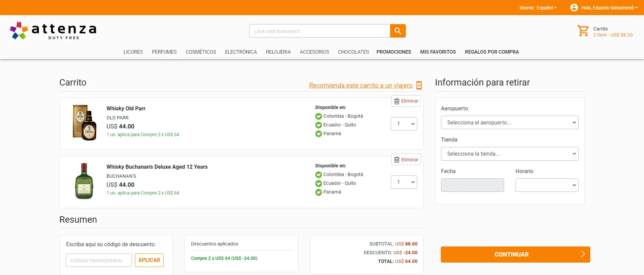This screenshot has width=644, height=275.
Task: Click trash icon to remove Whisky Old Parr
Action: tap(397, 101)
